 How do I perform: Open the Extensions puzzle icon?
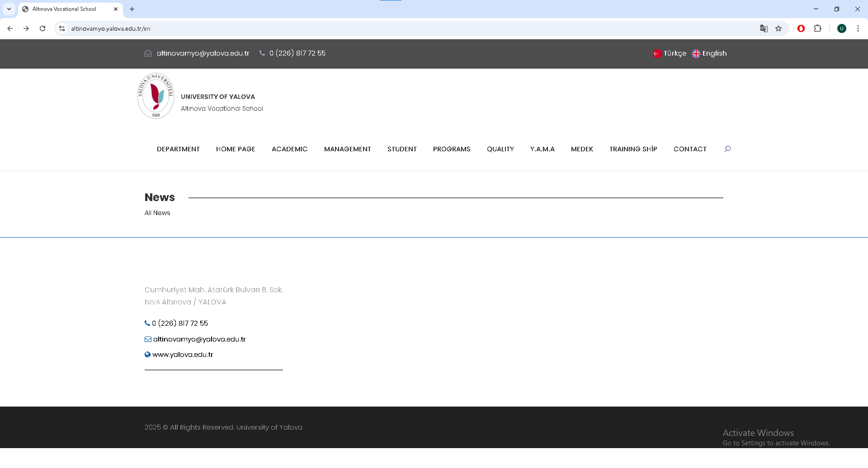pos(817,28)
